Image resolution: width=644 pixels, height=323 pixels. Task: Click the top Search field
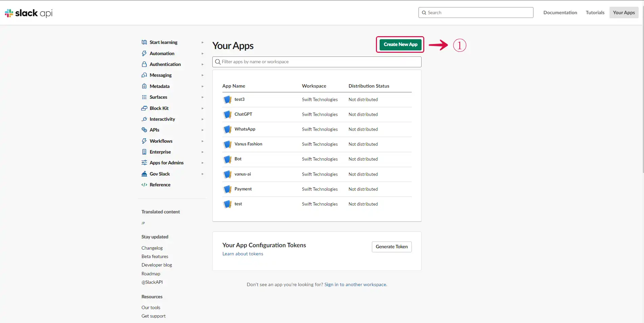point(476,13)
